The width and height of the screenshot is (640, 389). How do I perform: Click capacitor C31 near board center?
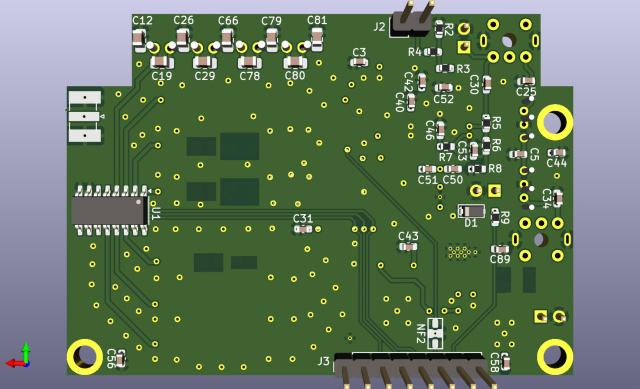click(303, 229)
